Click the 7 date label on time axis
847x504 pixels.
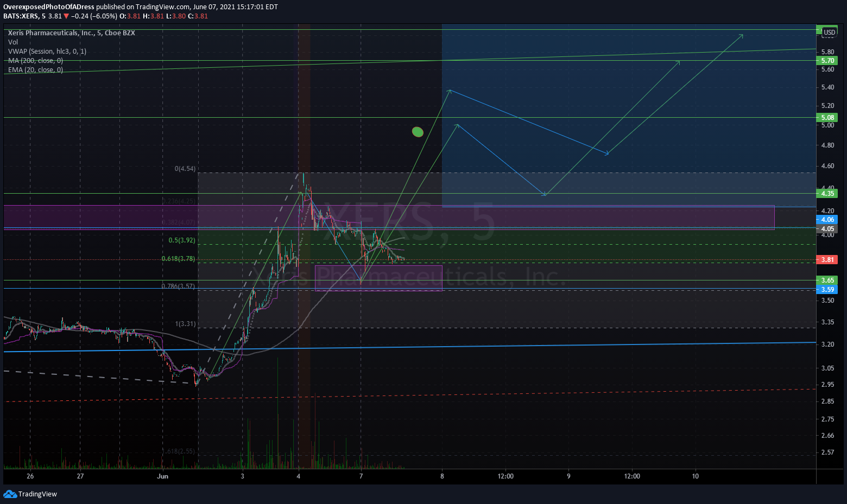pyautogui.click(x=361, y=476)
